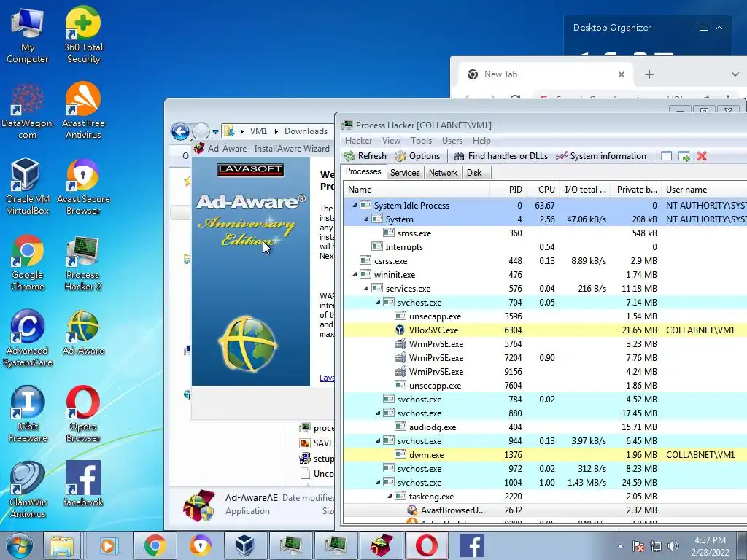Click Downloads in Explorer address breadcrumb
The width and height of the screenshot is (747, 560).
[x=306, y=131]
